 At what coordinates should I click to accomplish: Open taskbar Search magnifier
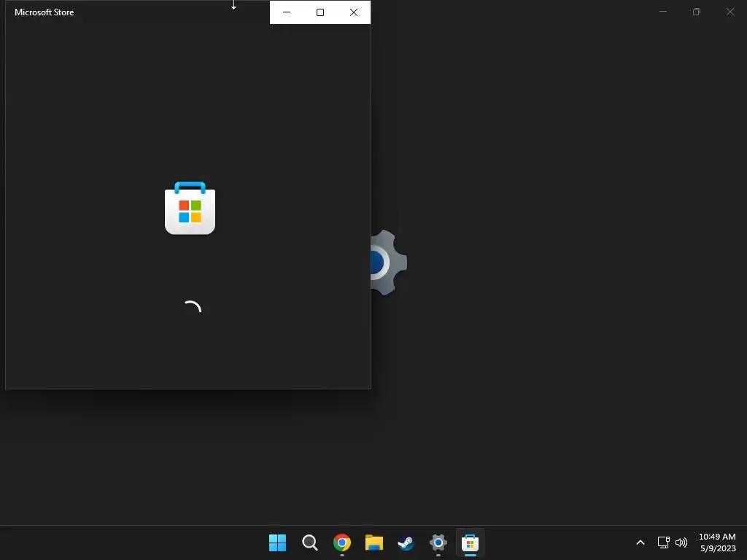click(x=309, y=542)
